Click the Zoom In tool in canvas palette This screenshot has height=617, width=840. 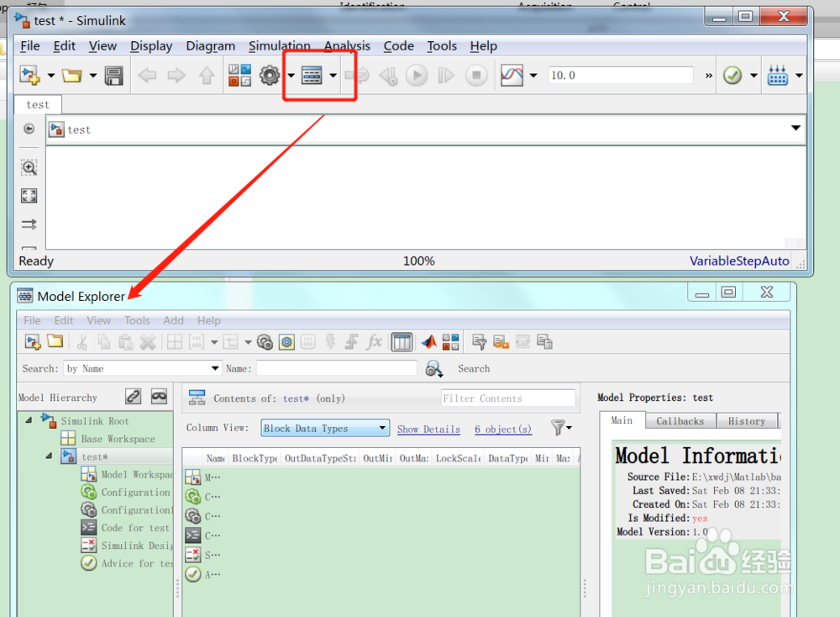29,168
